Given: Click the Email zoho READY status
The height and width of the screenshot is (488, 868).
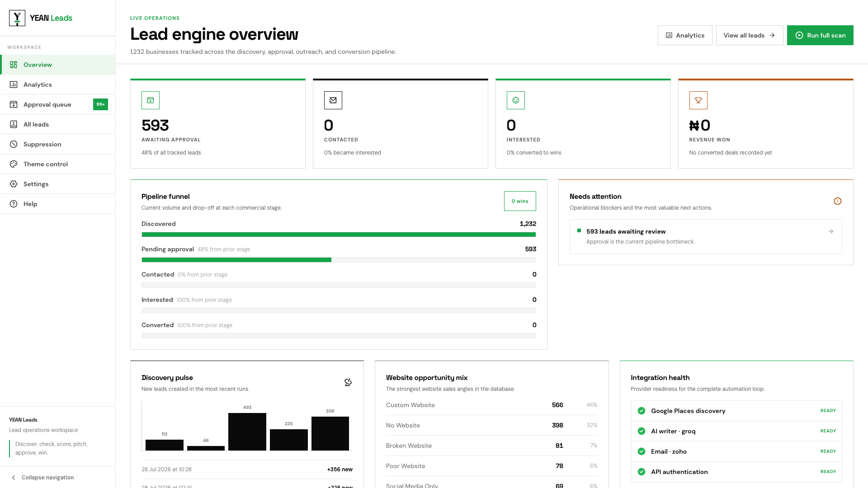Looking at the screenshot, I should [828, 451].
